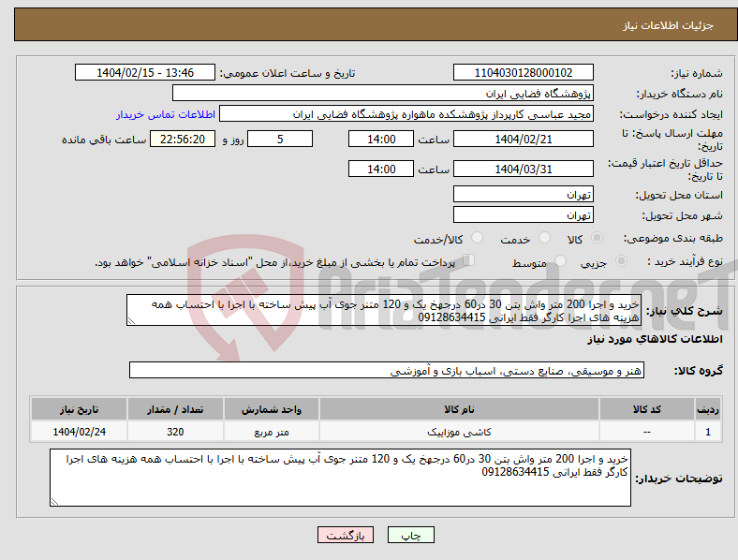Screen dimensions: 738x560
Task: Click the چاپ (print) button
Action: [x=410, y=535]
